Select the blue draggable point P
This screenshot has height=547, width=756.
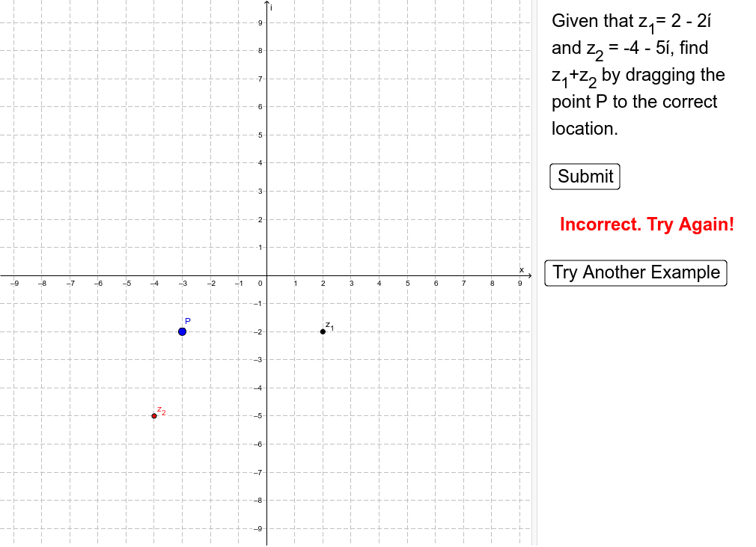click(x=182, y=330)
